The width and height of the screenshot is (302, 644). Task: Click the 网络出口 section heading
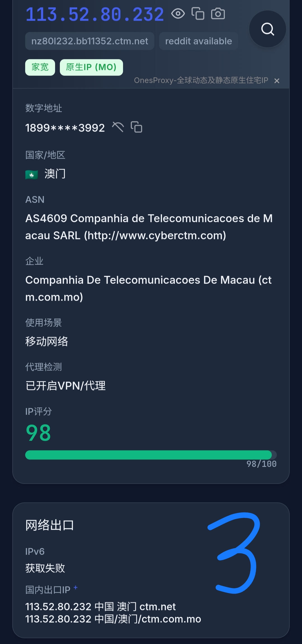(49, 525)
